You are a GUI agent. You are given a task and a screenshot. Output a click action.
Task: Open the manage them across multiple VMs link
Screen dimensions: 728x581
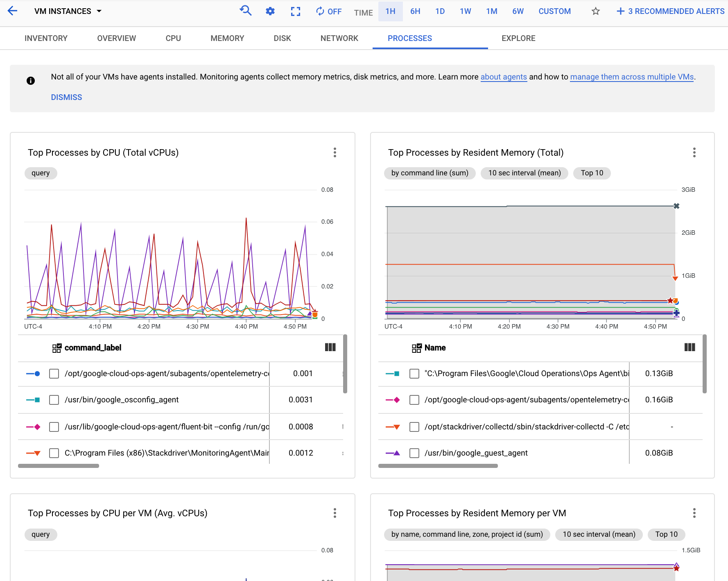631,77
